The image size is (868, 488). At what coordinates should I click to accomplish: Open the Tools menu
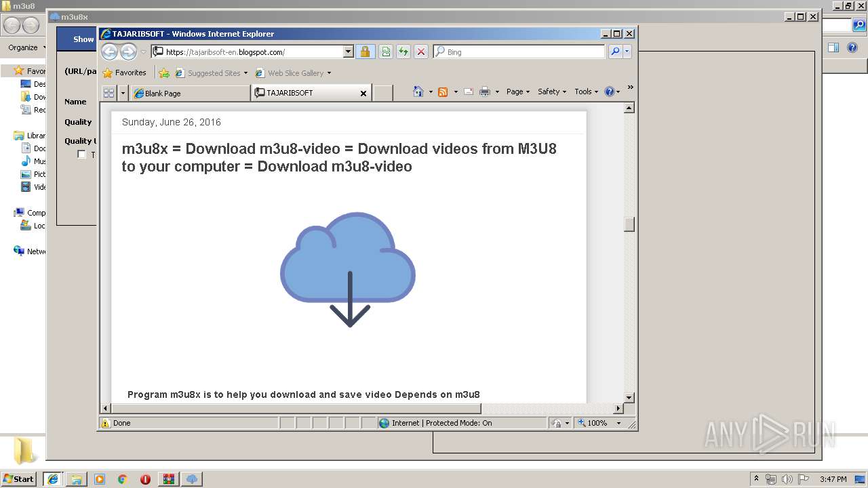pos(587,91)
